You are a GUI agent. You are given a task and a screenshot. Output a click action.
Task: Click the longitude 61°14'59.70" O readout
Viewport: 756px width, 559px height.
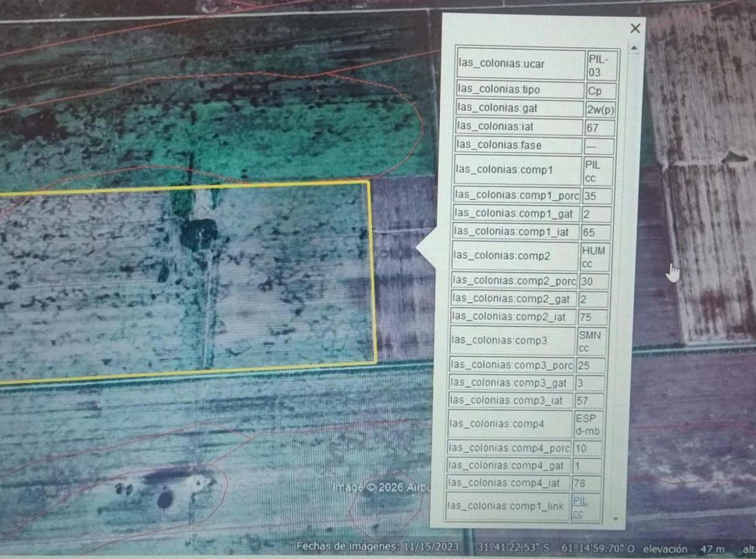(598, 547)
